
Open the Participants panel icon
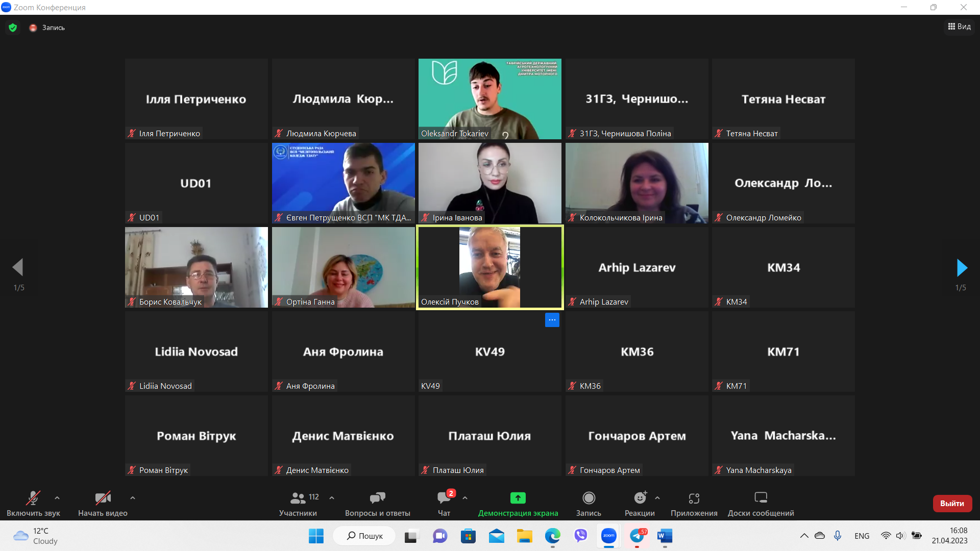(x=298, y=498)
